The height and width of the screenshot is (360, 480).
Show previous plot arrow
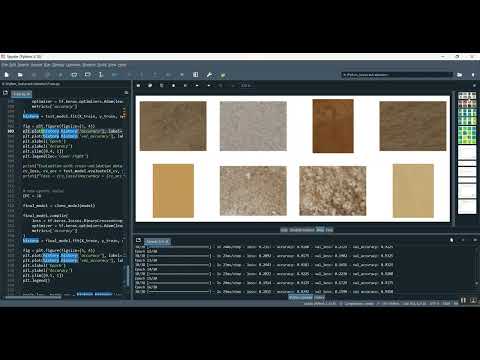coord(197,86)
